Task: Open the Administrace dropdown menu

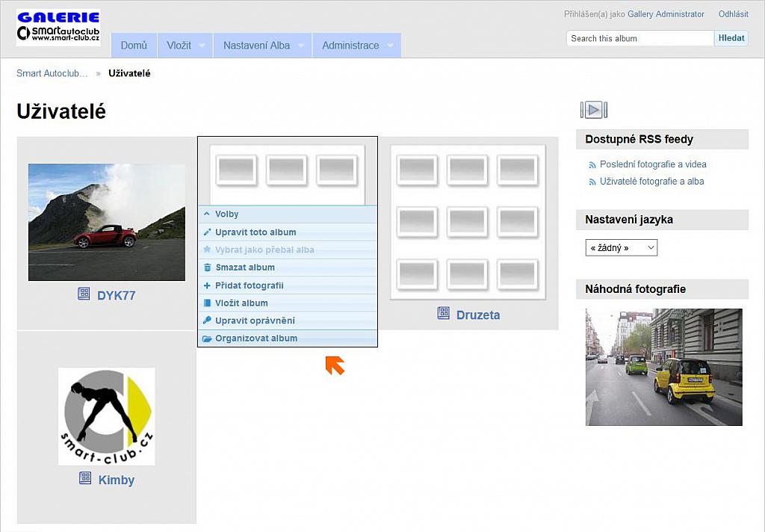Action: point(356,46)
